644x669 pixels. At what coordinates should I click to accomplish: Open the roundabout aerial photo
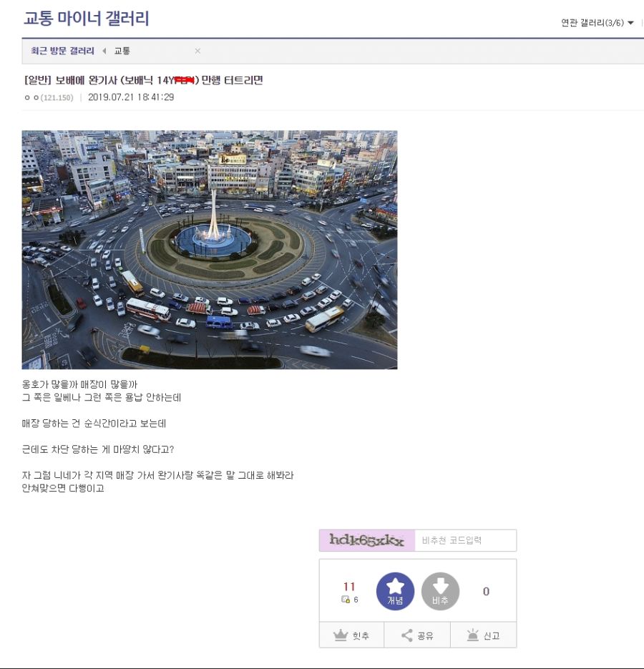pyautogui.click(x=210, y=250)
